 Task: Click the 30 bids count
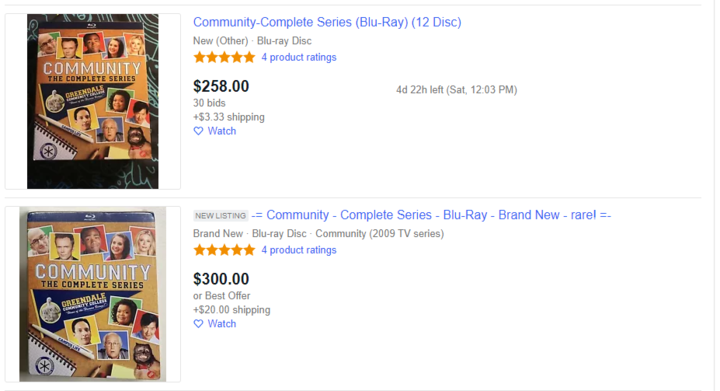(209, 103)
